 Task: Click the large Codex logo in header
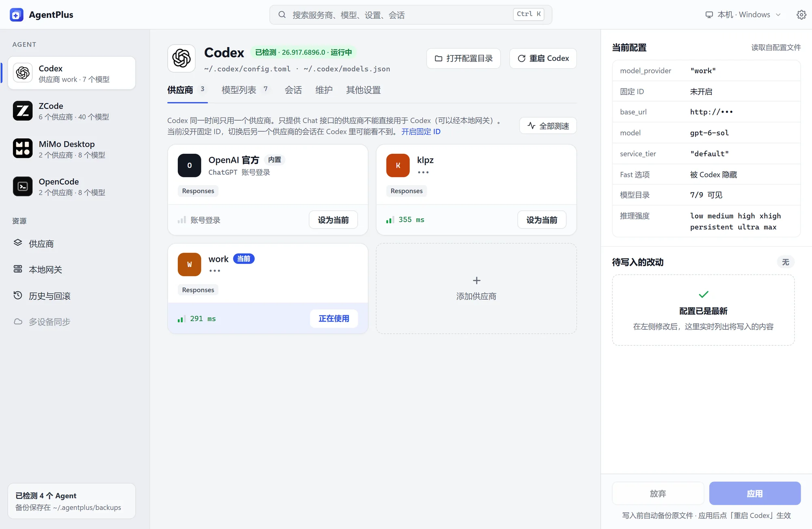click(181, 58)
